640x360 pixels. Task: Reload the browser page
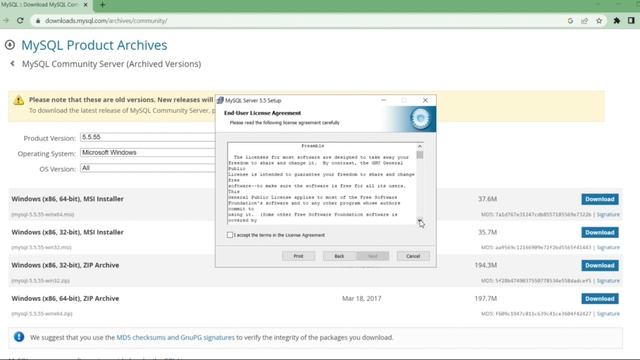click(20, 20)
